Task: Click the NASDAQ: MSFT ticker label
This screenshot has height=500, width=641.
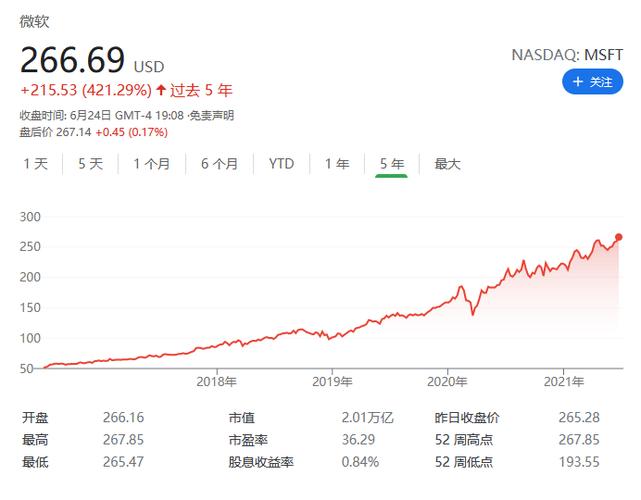Action: 567,55
